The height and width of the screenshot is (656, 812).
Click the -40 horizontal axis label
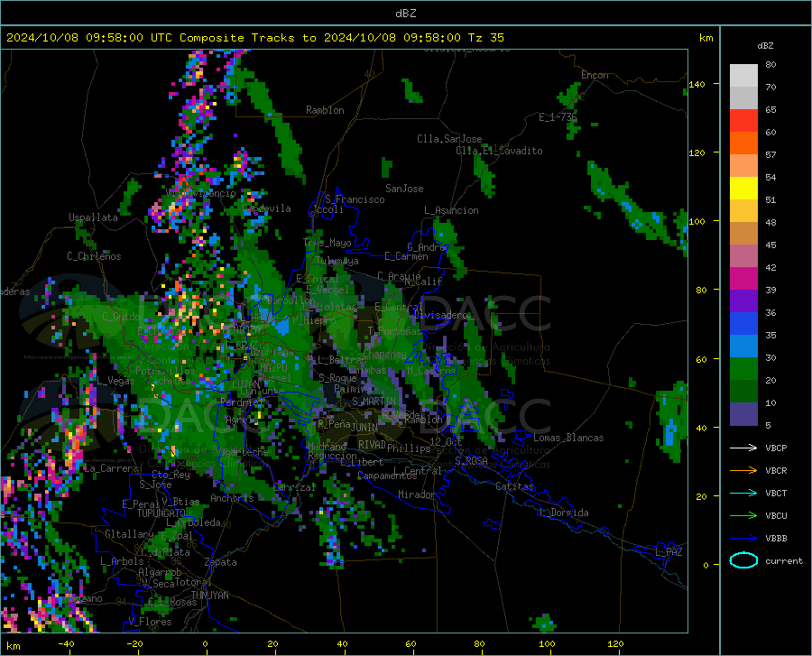(x=66, y=644)
